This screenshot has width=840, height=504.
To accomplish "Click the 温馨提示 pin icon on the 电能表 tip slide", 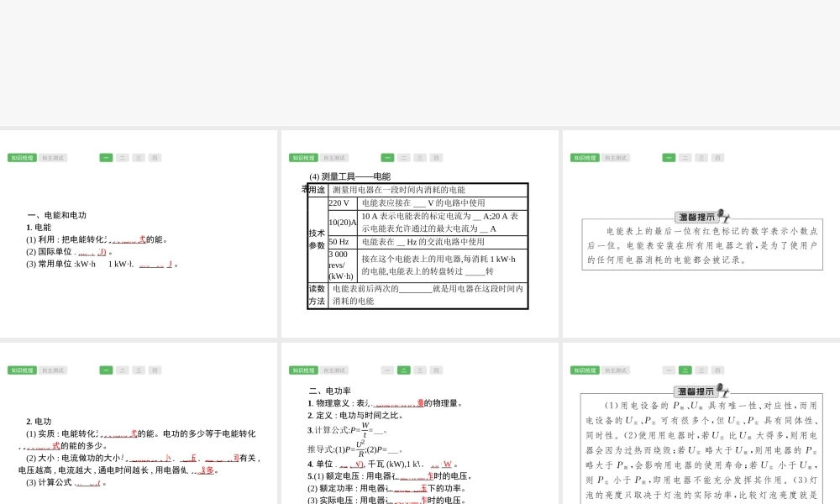I will click(724, 217).
